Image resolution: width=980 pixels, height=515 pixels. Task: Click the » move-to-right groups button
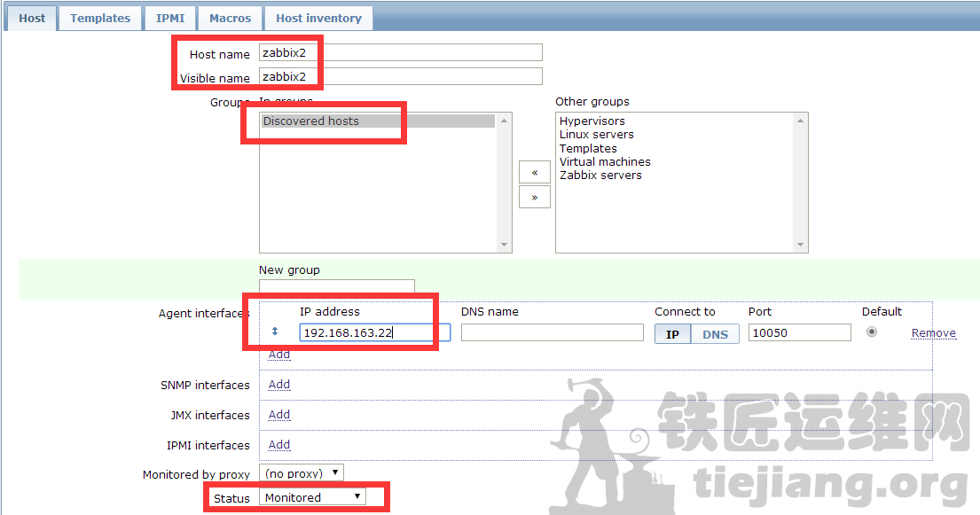pyautogui.click(x=535, y=197)
